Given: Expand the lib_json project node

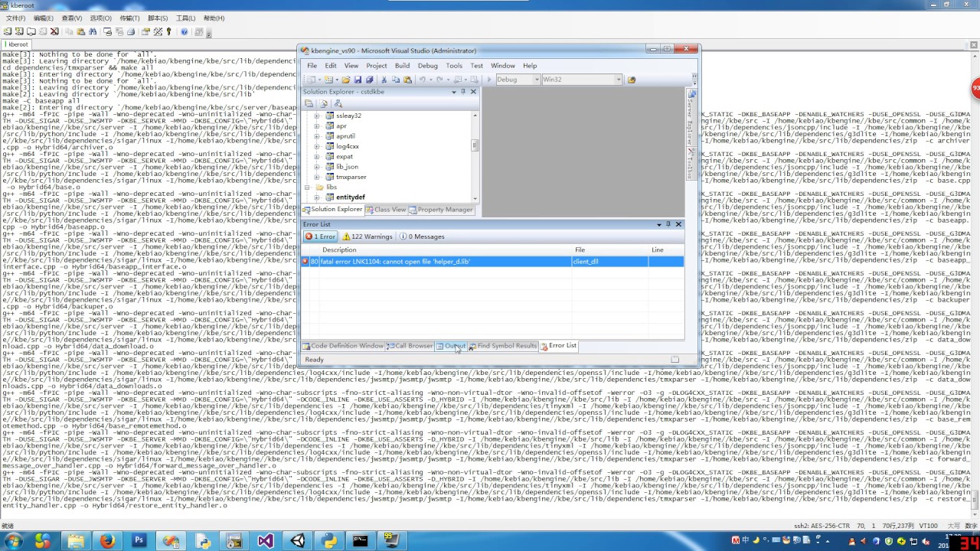Looking at the screenshot, I should [317, 167].
